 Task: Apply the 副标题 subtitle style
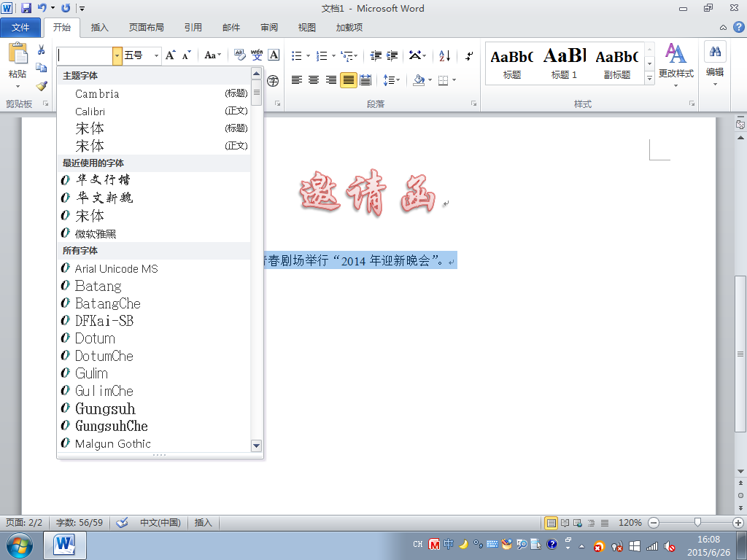pos(616,63)
